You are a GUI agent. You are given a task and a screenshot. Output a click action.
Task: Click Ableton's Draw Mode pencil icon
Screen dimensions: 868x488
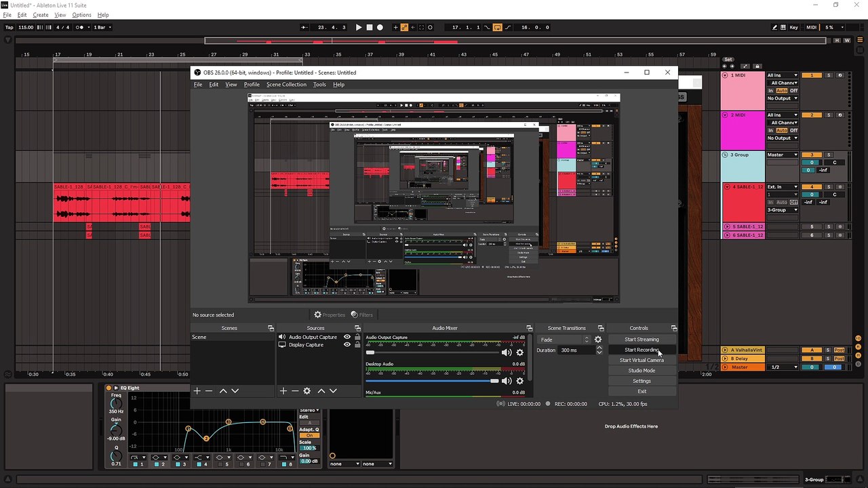tap(775, 27)
